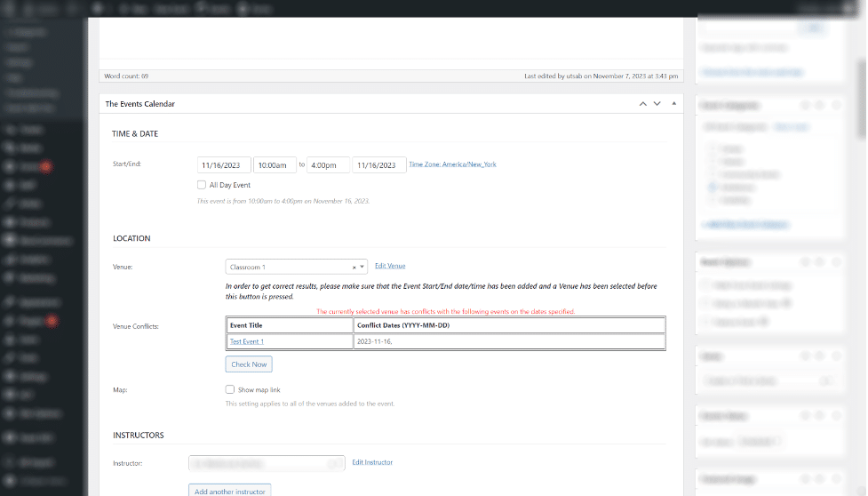Viewport: 868px width, 496px height.
Task: Enable the All Day Event checkbox
Action: point(202,185)
